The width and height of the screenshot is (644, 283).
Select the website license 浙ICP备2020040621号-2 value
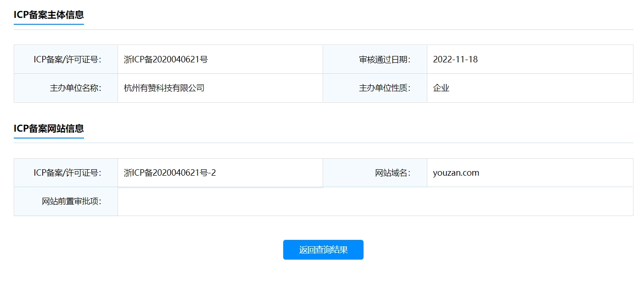(x=170, y=173)
